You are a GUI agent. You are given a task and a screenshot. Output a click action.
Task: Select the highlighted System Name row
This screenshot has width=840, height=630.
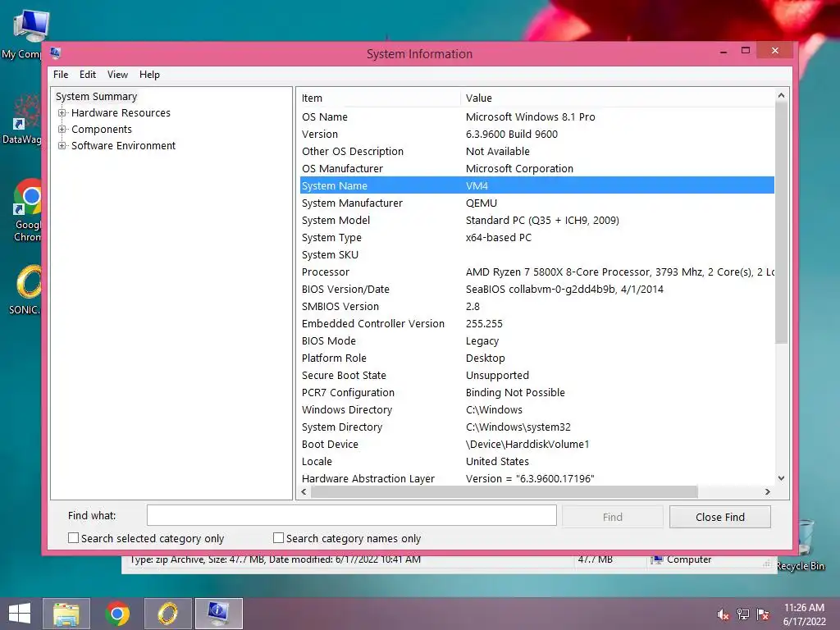(536, 185)
